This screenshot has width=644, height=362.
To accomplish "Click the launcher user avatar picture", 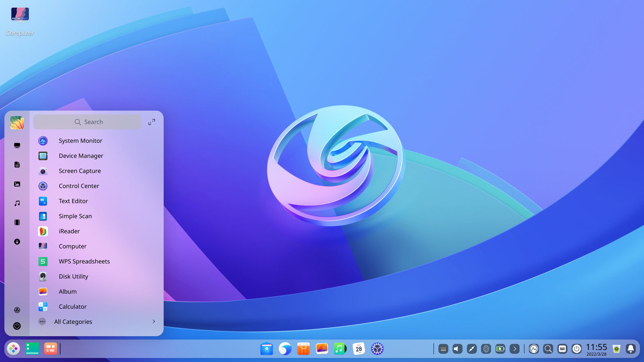I will pyautogui.click(x=17, y=123).
